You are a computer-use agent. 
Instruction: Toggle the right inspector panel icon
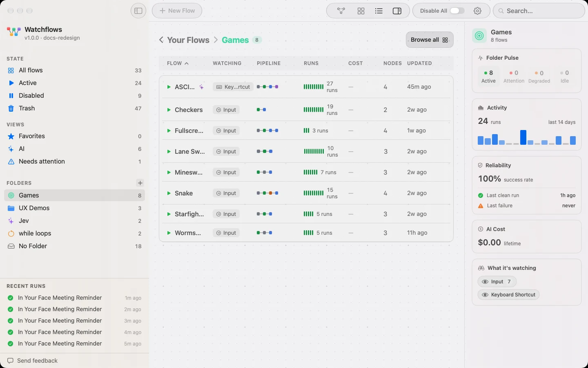(x=397, y=11)
